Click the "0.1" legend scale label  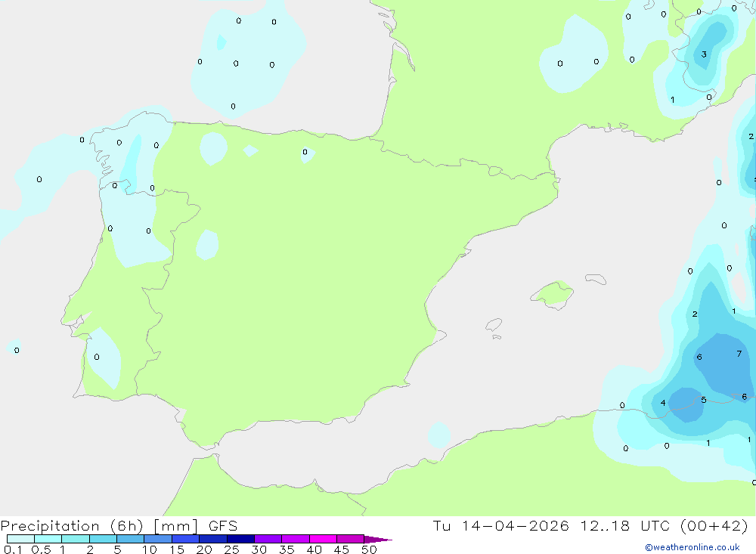(x=13, y=549)
